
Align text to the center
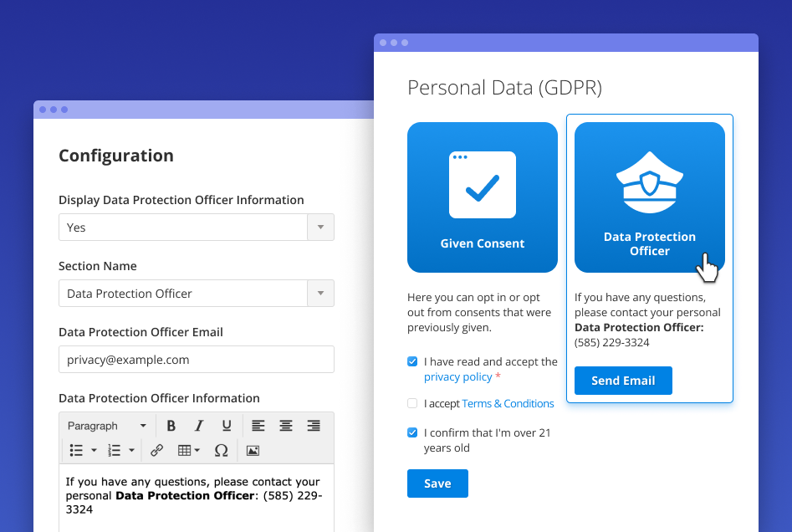(x=285, y=426)
